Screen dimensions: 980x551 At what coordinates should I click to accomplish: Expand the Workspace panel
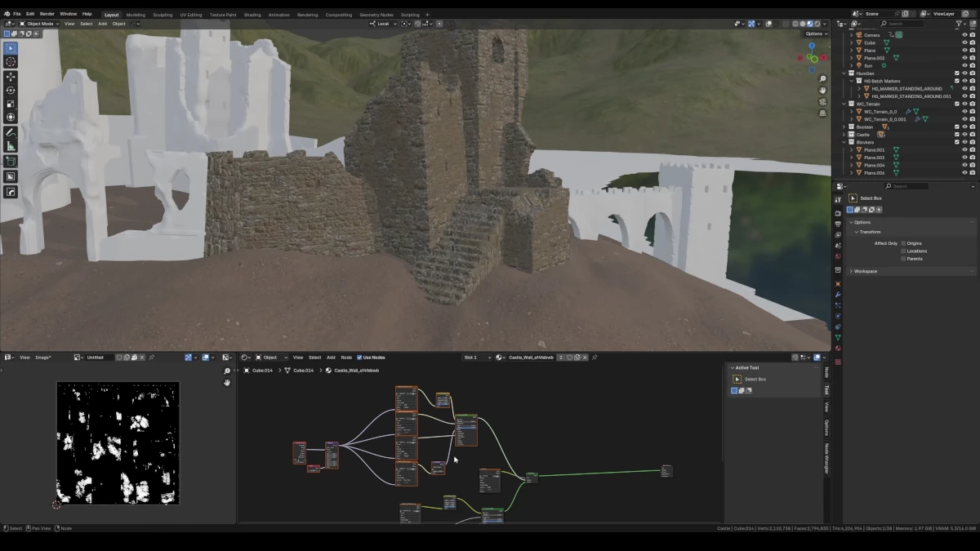(851, 271)
